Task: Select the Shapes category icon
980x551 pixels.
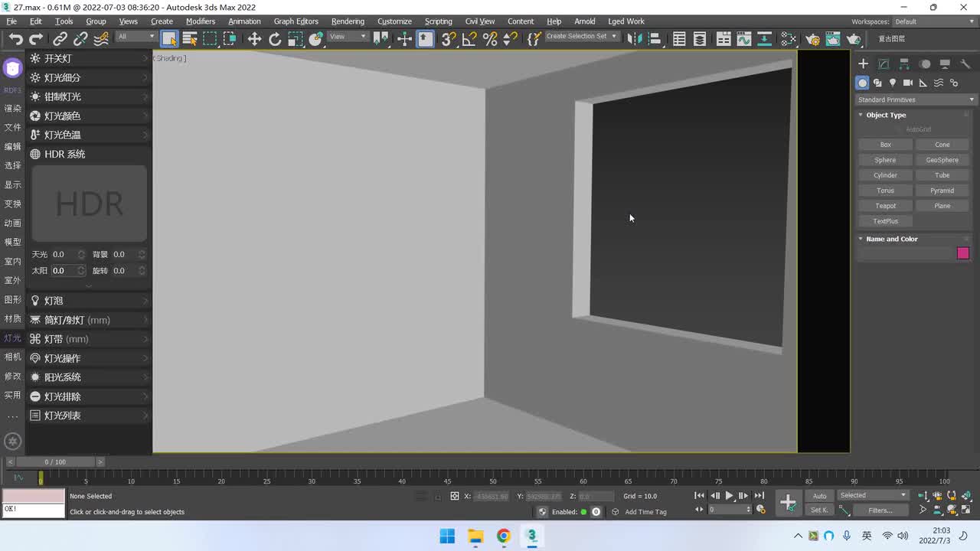Action: [877, 83]
